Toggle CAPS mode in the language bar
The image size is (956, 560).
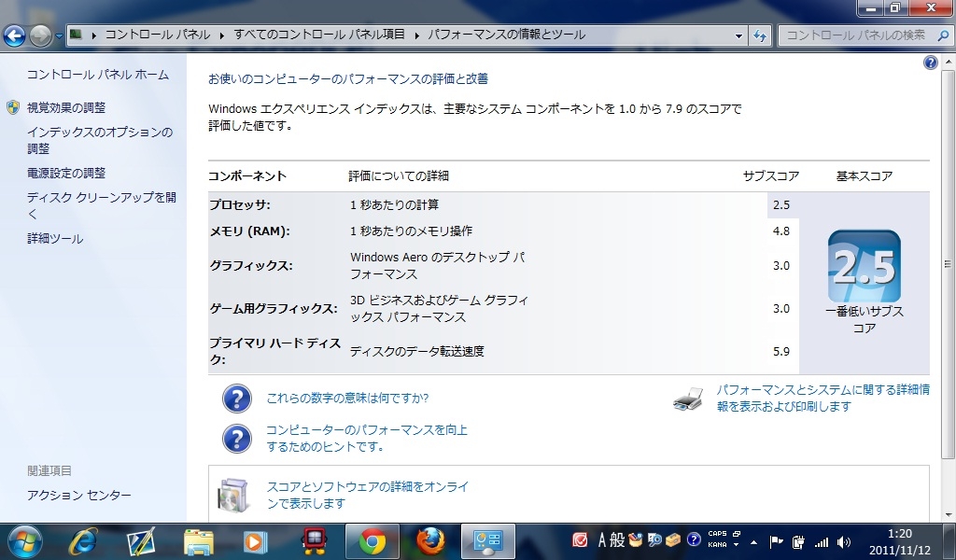(717, 533)
